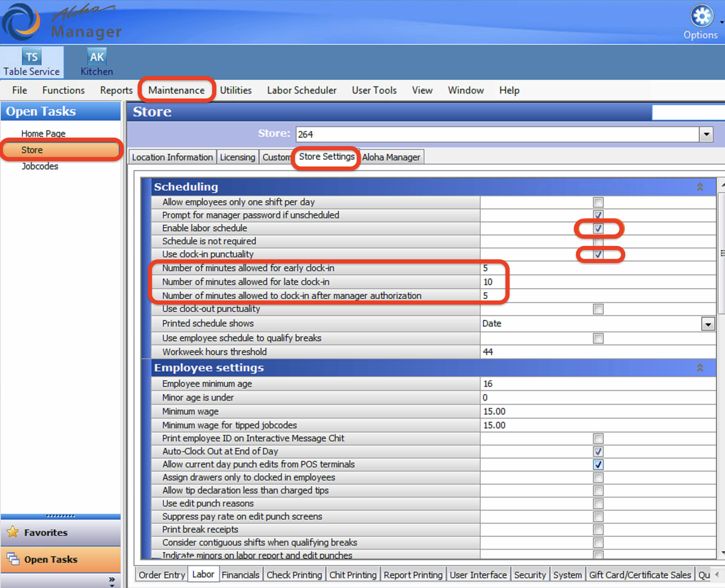Toggle Enable labor schedule checkbox
The width and height of the screenshot is (725, 588).
click(x=598, y=228)
